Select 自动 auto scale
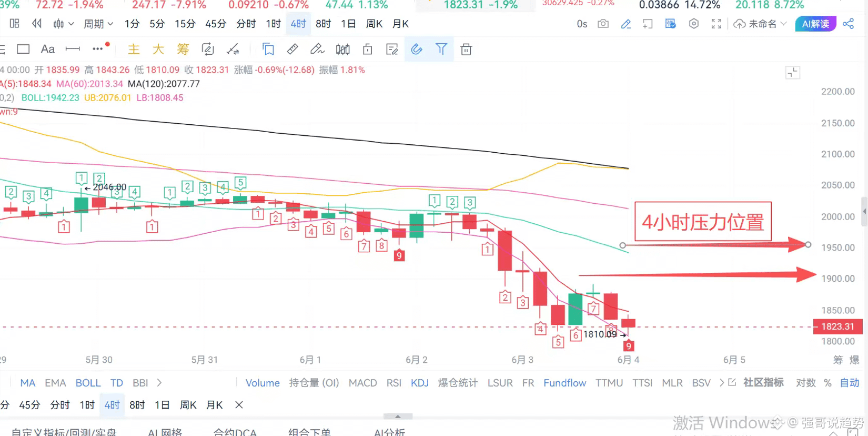Screen dimensions: 868x436 click(x=850, y=383)
